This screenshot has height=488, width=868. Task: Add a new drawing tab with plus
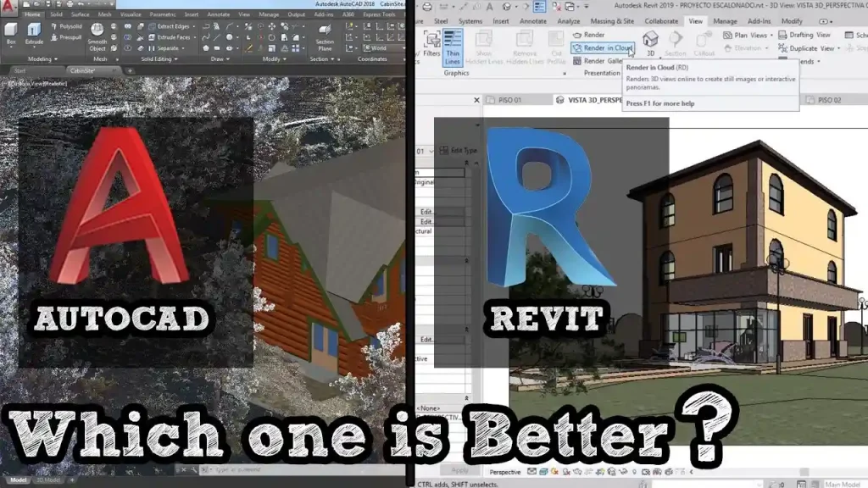coord(130,71)
